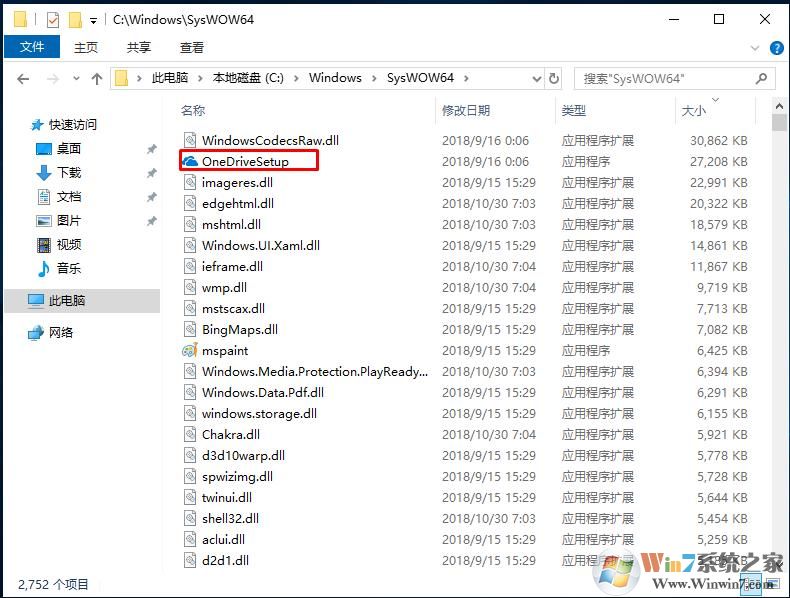Expand the chevron before 此电脑 in path
The image size is (790, 598).
click(x=139, y=78)
